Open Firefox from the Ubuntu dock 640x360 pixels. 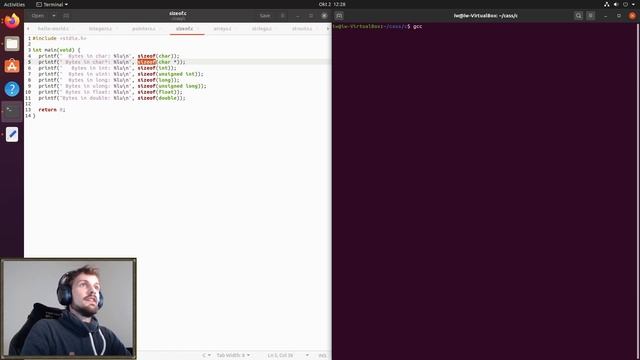[12, 21]
